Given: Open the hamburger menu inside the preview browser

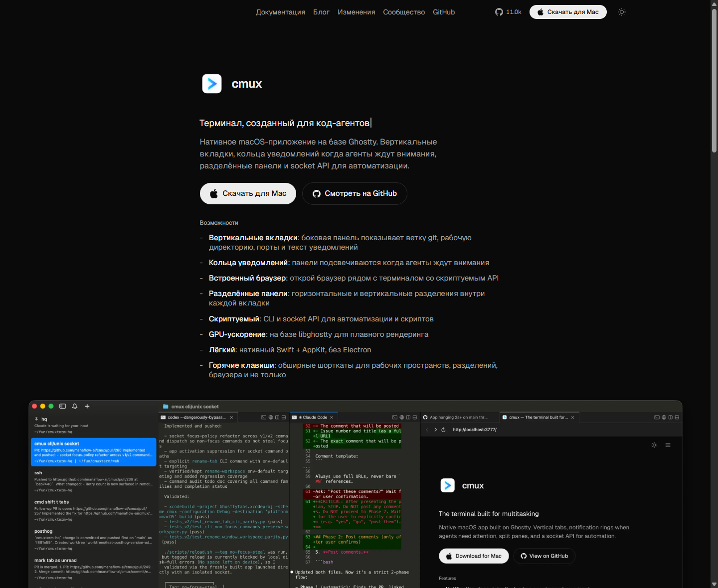Looking at the screenshot, I should click(668, 445).
